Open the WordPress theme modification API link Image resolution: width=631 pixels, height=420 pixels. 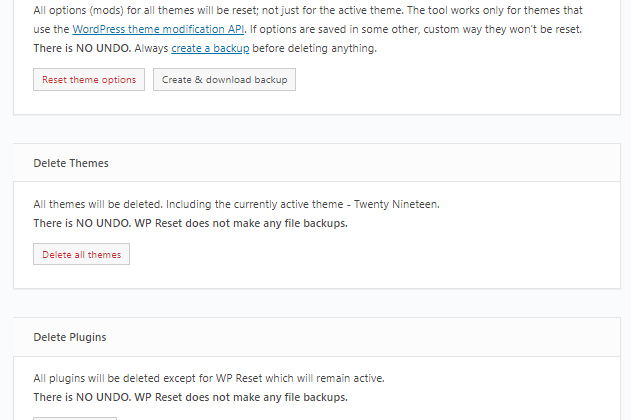pyautogui.click(x=158, y=29)
